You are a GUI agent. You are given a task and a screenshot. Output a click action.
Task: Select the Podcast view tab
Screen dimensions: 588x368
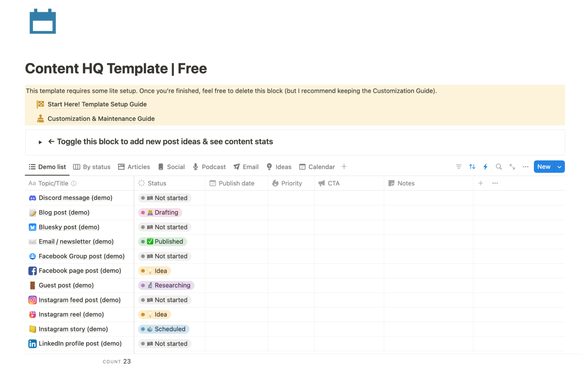pos(209,167)
